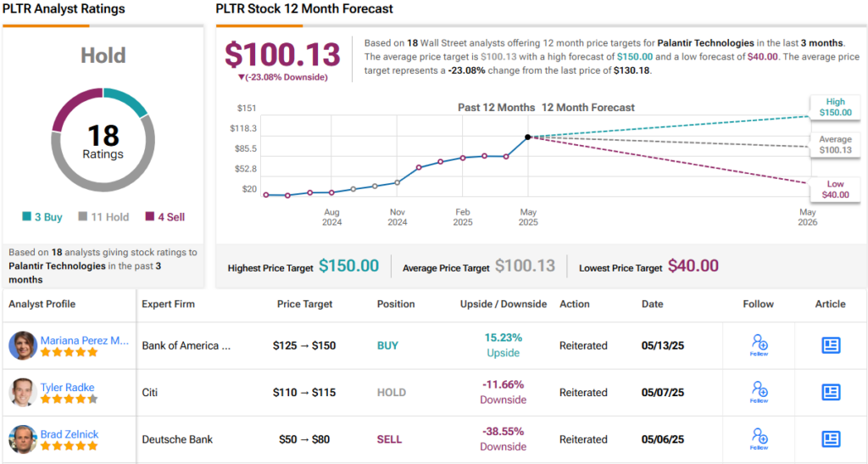Click the 'Deutsche Bank' firm cell
This screenshot has height=464, width=868.
pos(177,439)
